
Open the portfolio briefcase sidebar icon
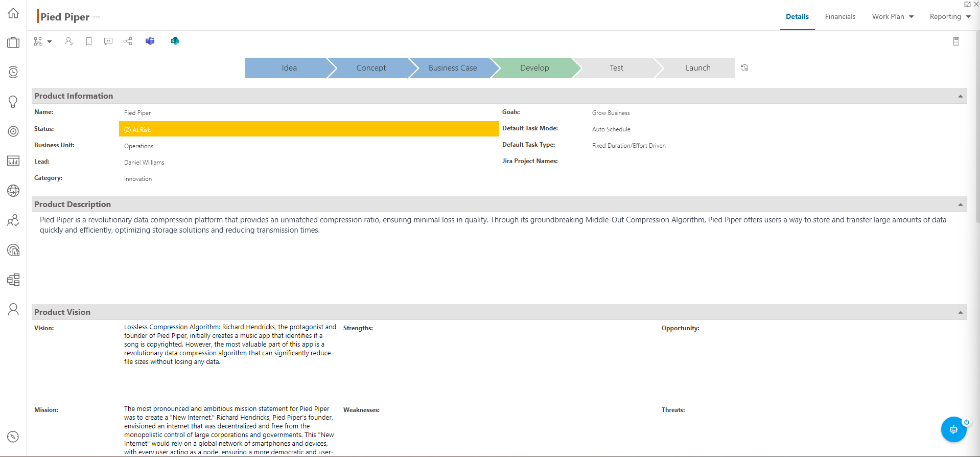tap(13, 42)
